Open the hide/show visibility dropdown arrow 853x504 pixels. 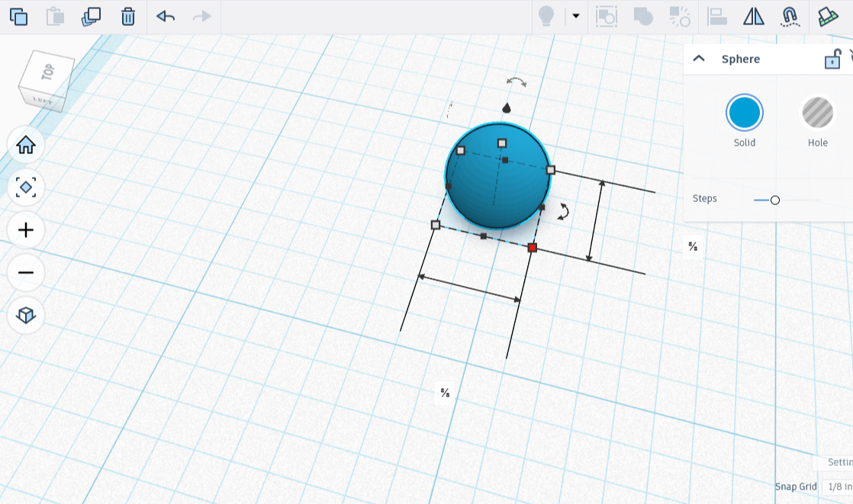click(576, 16)
